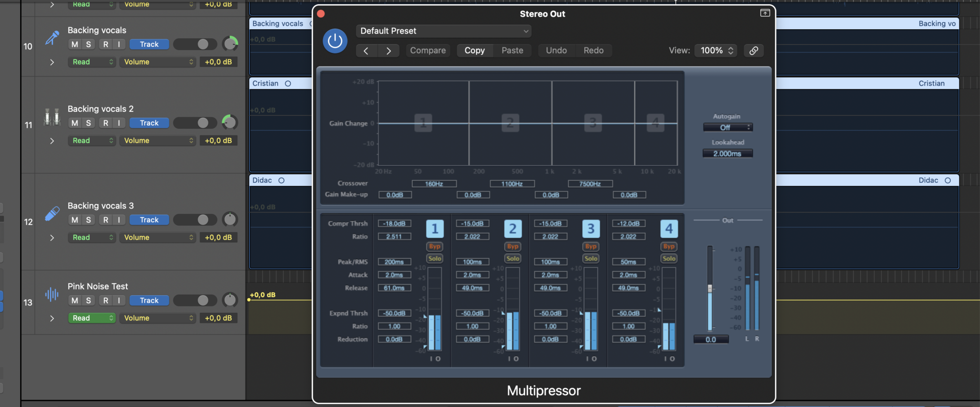Expand the Backing vocals 3 track disclosure arrow
This screenshot has height=407, width=980.
(x=52, y=238)
